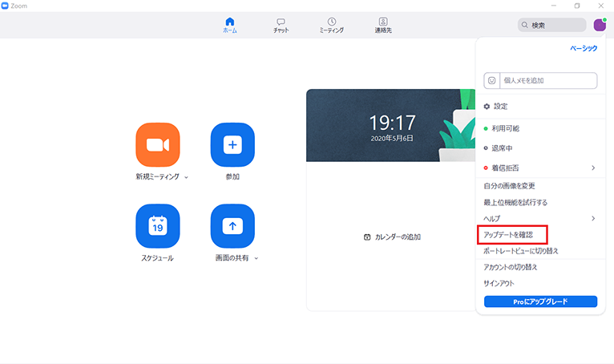Click the settings gear icon
Viewport: 614px width, 364px height.
[487, 106]
